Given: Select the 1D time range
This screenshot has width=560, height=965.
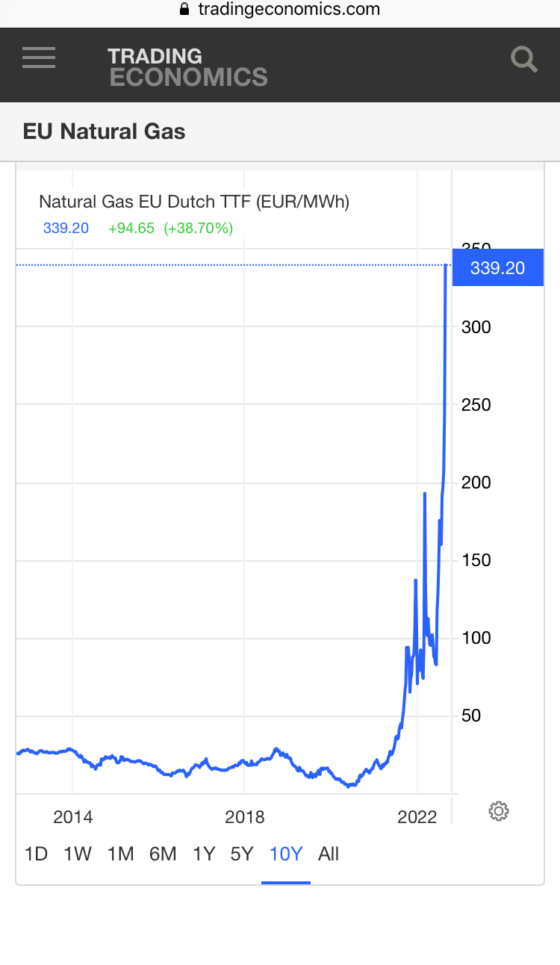Looking at the screenshot, I should (36, 854).
